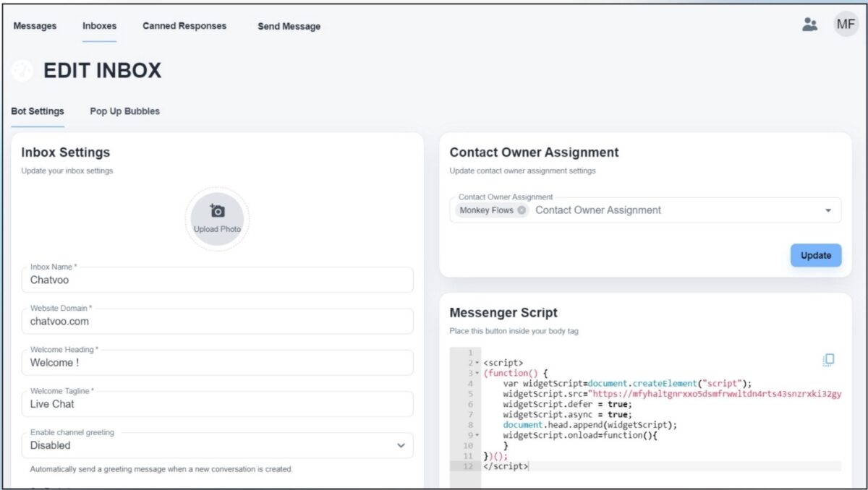The image size is (868, 490).
Task: Click inside the Inbox Name field
Action: pyautogui.click(x=217, y=281)
